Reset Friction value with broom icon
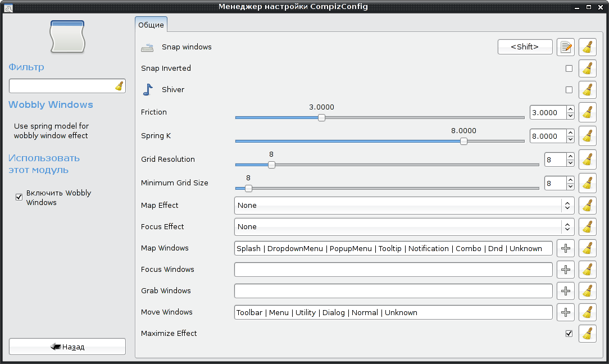Image resolution: width=609 pixels, height=364 pixels. [587, 113]
